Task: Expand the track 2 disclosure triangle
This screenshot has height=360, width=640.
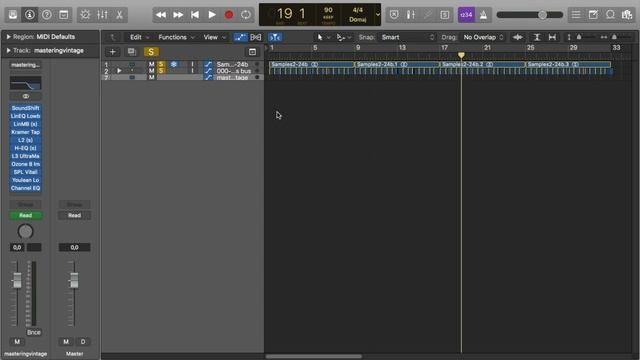Action: point(119,71)
